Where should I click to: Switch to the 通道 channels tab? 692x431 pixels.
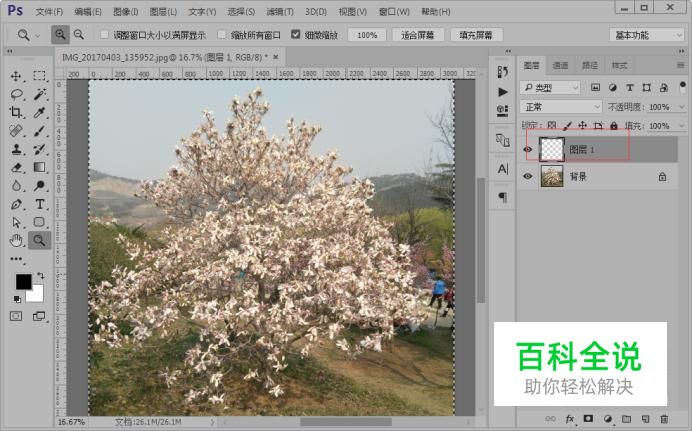tap(560, 65)
